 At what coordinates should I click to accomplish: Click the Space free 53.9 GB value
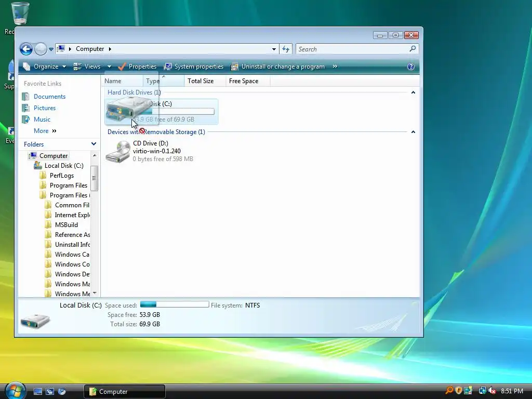pos(150,315)
